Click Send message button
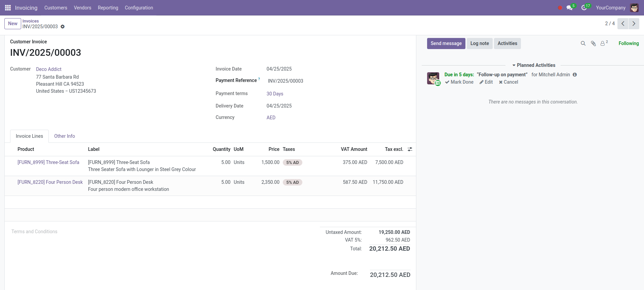 tap(446, 43)
